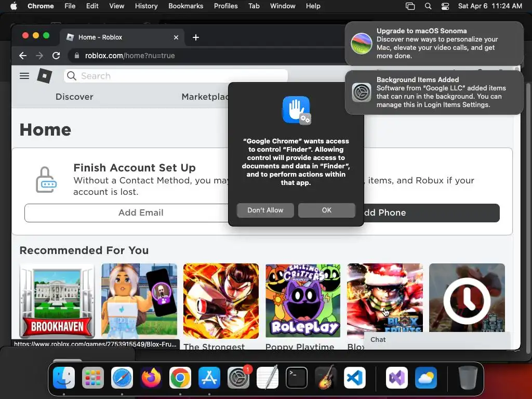This screenshot has width=532, height=399.
Task: Open the Poppy Playtime Roleplay thumbnail
Action: pyautogui.click(x=303, y=301)
